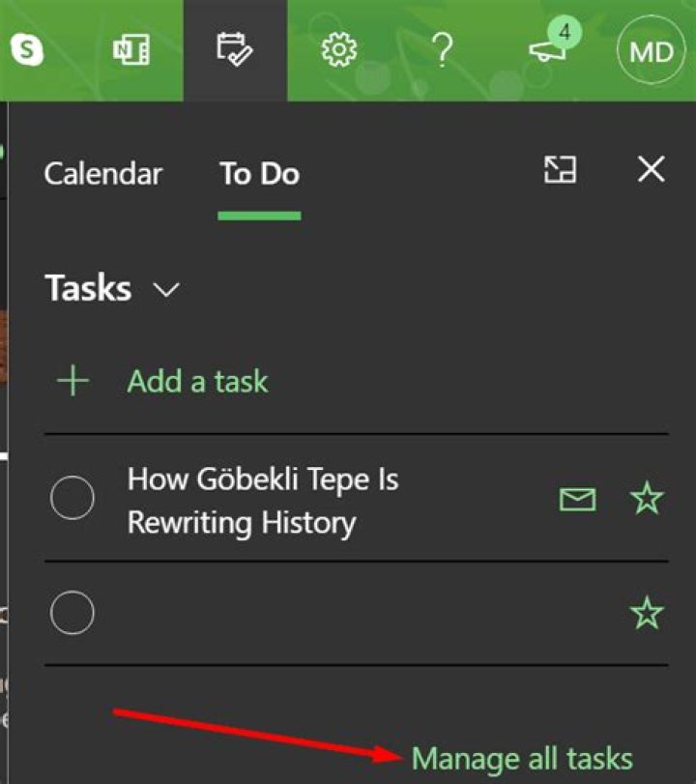The height and width of the screenshot is (784, 696).
Task: Star the Göbekli Tepe task as important
Action: tap(647, 498)
